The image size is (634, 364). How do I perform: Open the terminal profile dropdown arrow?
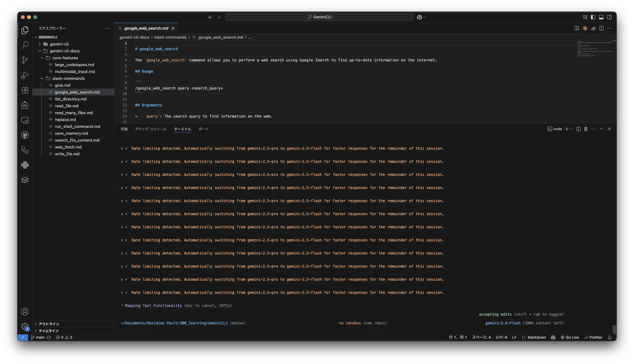pyautogui.click(x=572, y=129)
